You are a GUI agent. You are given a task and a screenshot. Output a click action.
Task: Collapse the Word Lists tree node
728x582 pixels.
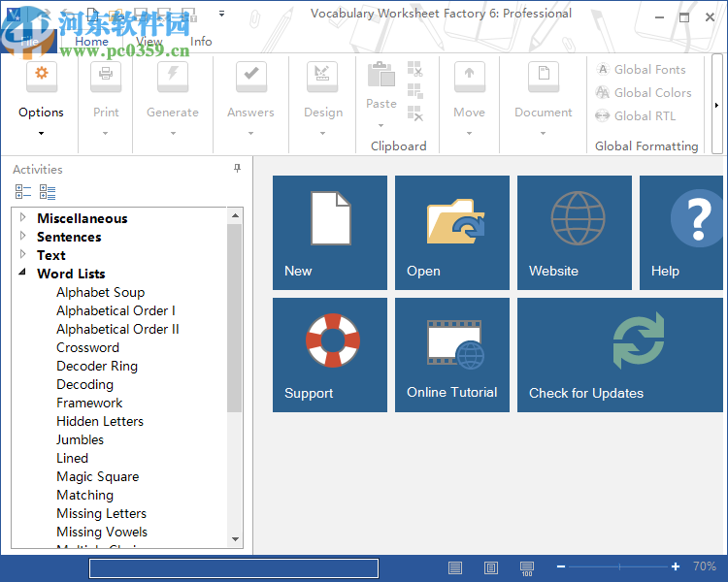click(x=22, y=272)
